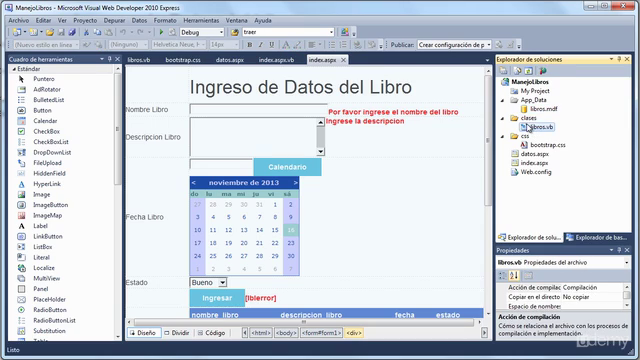This screenshot has width=640, height=360.
Task: Open the Debug configuration dropdown
Action: click(221, 32)
